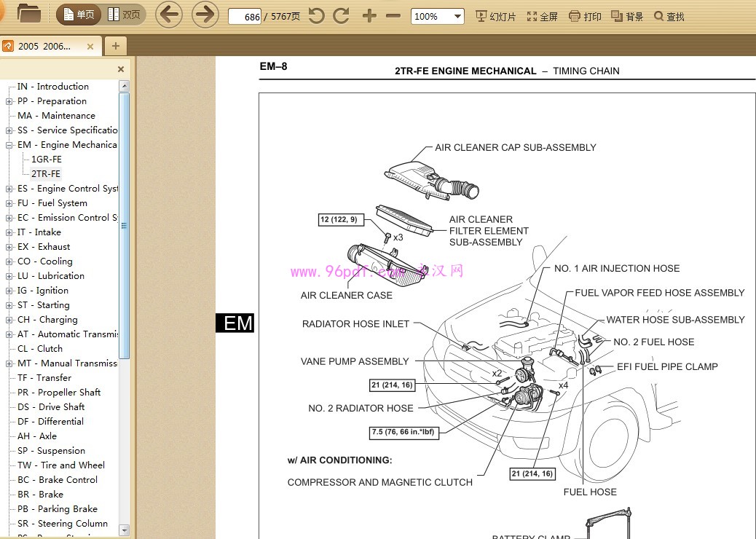This screenshot has height=539, width=756.
Task: Expand SS - Service Specifications node
Action: [9, 130]
